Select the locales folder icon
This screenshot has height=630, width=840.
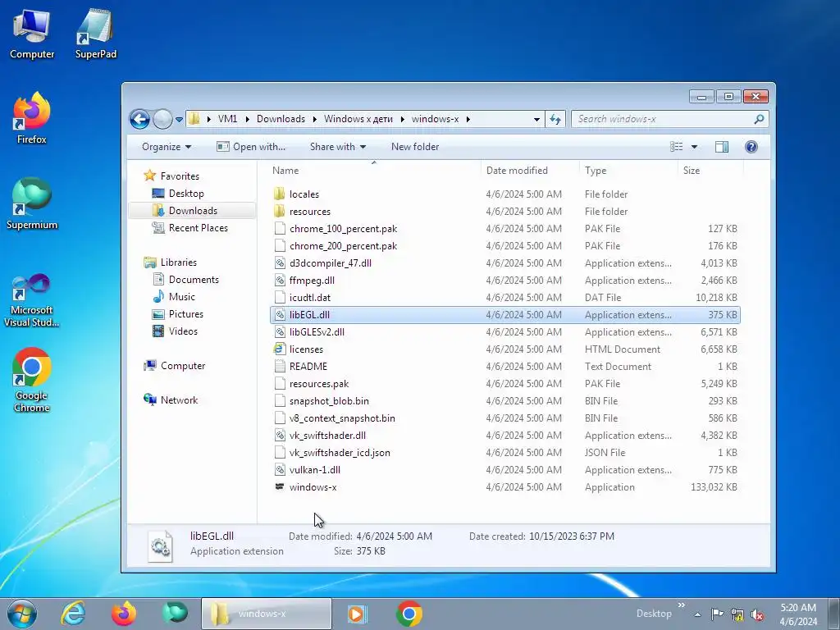279,194
